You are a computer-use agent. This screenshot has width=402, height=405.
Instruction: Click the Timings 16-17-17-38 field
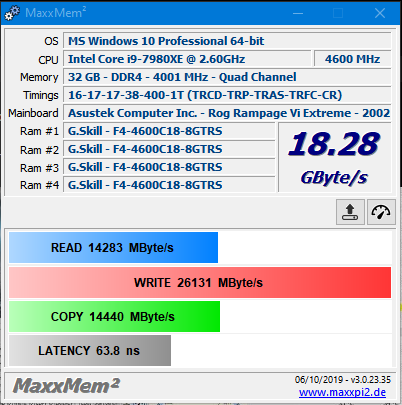coord(227,95)
